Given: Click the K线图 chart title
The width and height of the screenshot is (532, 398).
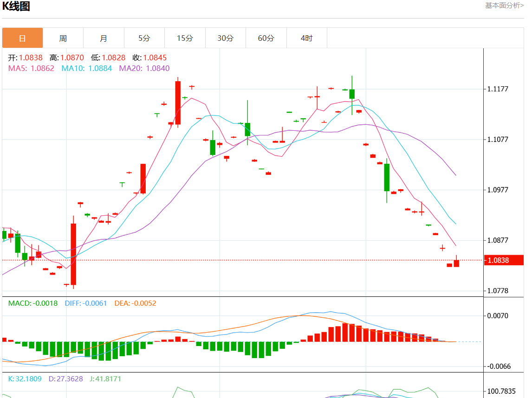Looking at the screenshot, I should pyautogui.click(x=16, y=6).
